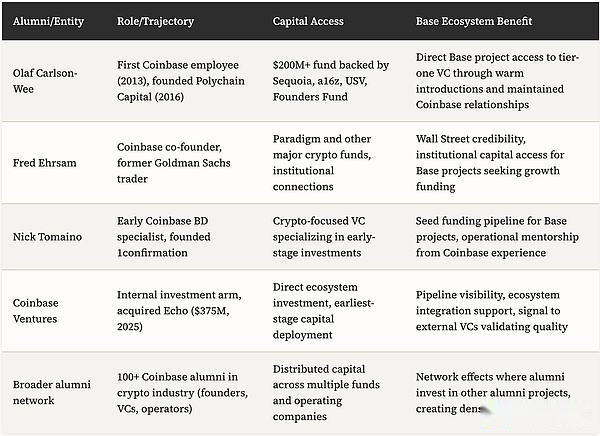Viewport: 600px width, 436px height.
Task: Click the Echo acquisition investment arm cell
Action: [180, 310]
